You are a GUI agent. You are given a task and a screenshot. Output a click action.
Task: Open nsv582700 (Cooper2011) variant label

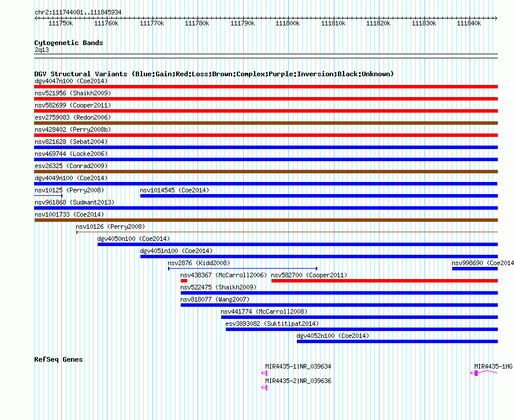pyautogui.click(x=309, y=275)
